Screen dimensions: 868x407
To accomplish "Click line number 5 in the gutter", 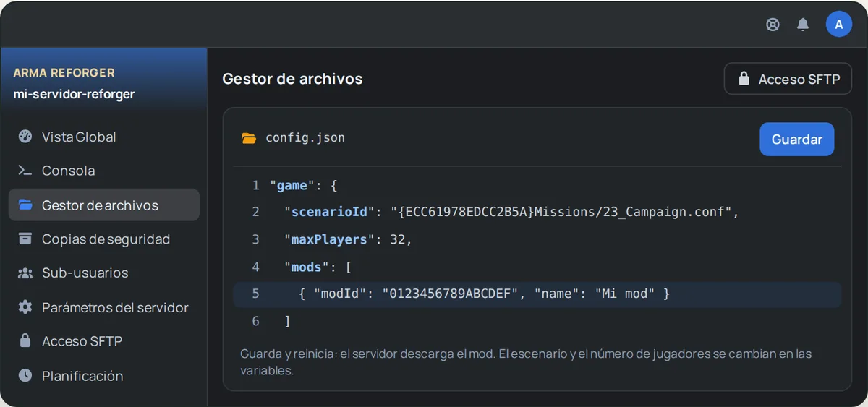I will tap(255, 294).
